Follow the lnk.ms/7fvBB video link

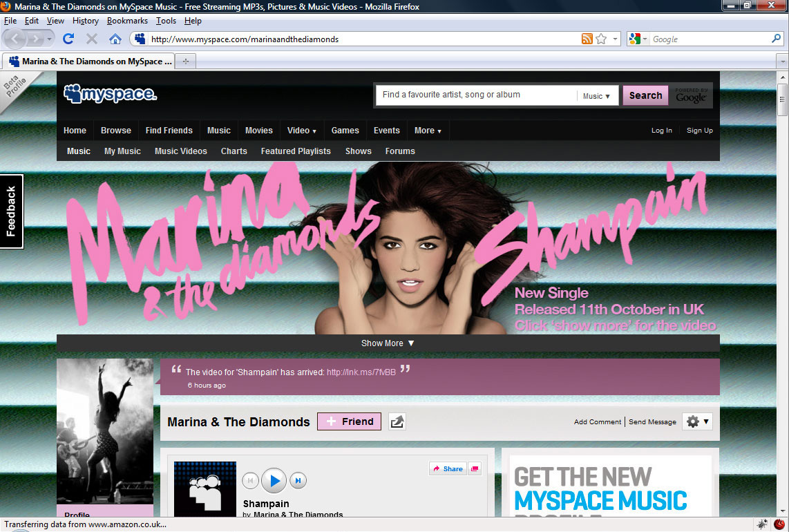point(361,372)
